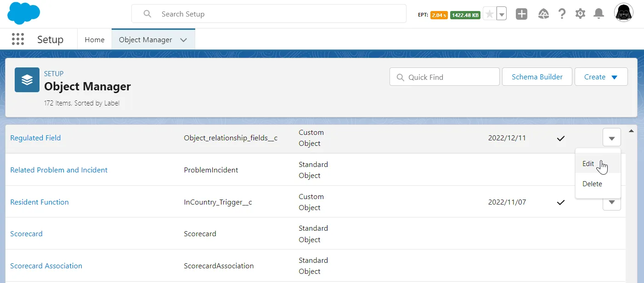644x283 pixels.
Task: Click the Schema Builder button
Action: (537, 77)
